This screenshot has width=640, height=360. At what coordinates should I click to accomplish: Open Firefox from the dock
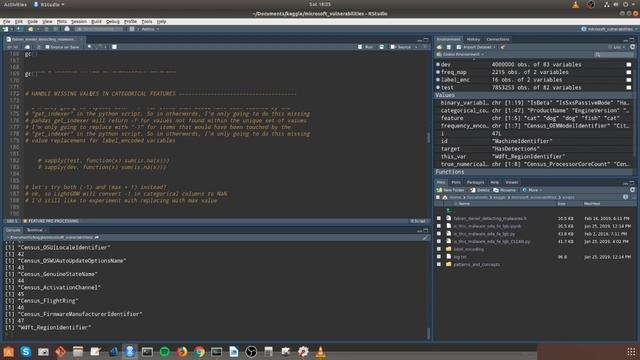click(x=182, y=351)
